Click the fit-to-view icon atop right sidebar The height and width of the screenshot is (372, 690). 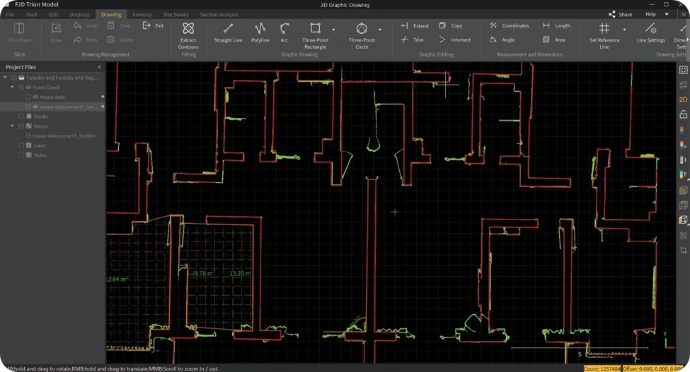683,70
